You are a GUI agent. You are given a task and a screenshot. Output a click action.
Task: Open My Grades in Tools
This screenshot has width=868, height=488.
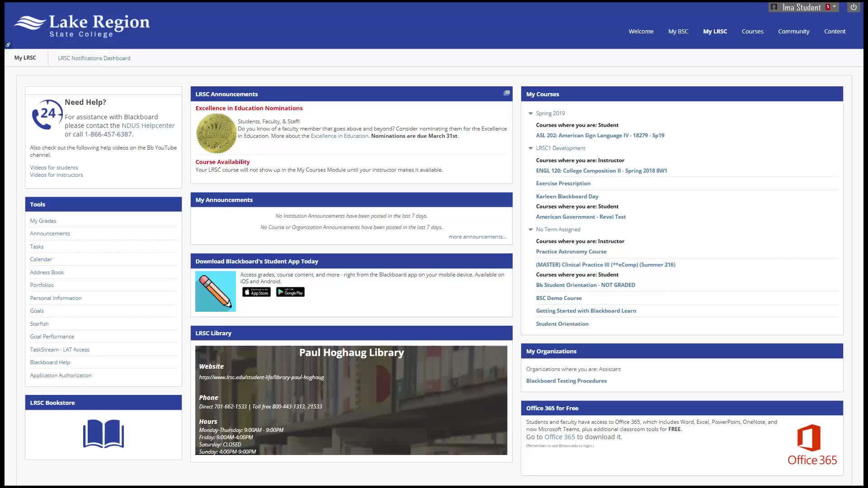(43, 221)
